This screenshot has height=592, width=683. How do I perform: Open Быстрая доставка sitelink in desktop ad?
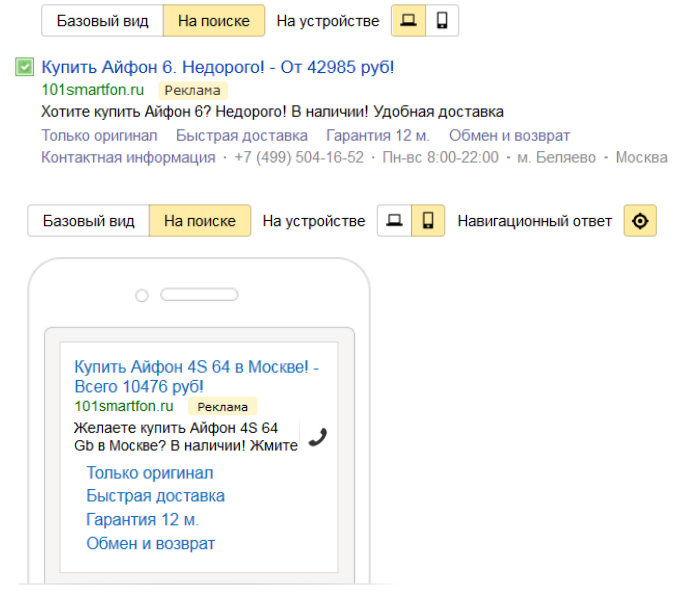(242, 135)
